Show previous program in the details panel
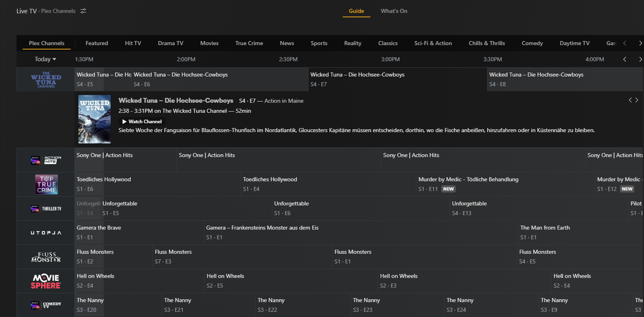Viewport: 644px width, 317px height. [x=630, y=100]
